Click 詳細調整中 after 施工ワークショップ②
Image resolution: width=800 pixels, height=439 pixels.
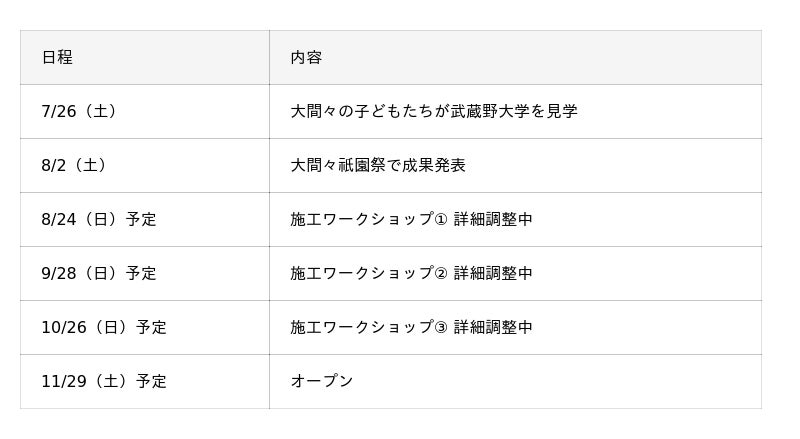[493, 274]
